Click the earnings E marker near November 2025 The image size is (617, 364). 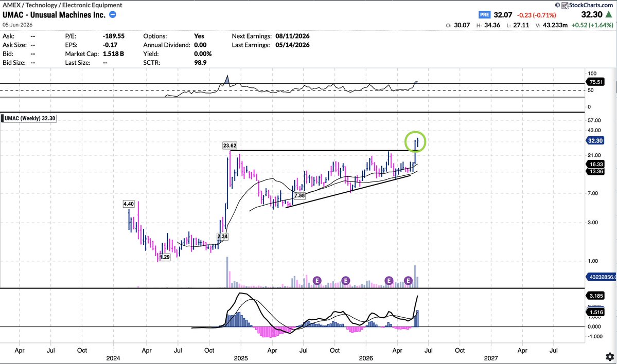(x=345, y=281)
